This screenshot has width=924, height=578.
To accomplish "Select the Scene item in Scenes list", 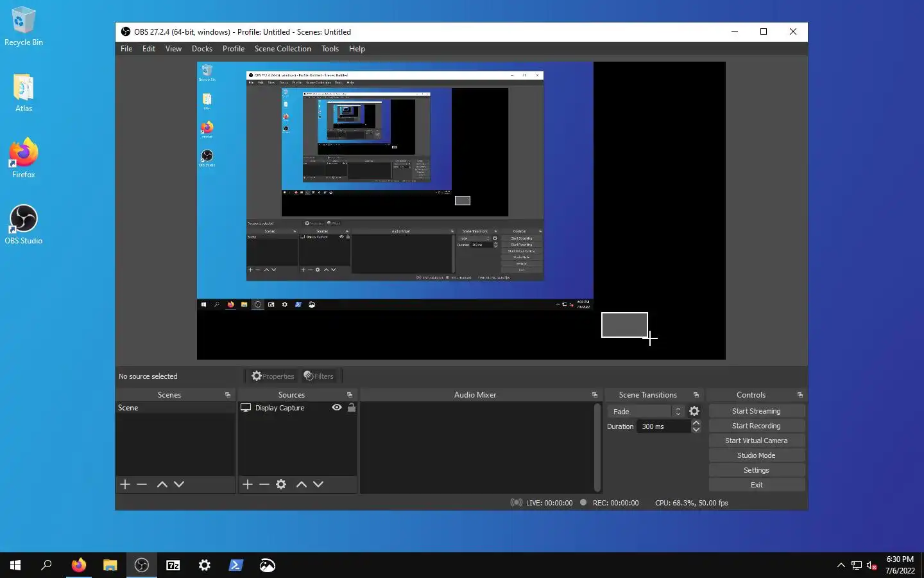I will [x=175, y=408].
